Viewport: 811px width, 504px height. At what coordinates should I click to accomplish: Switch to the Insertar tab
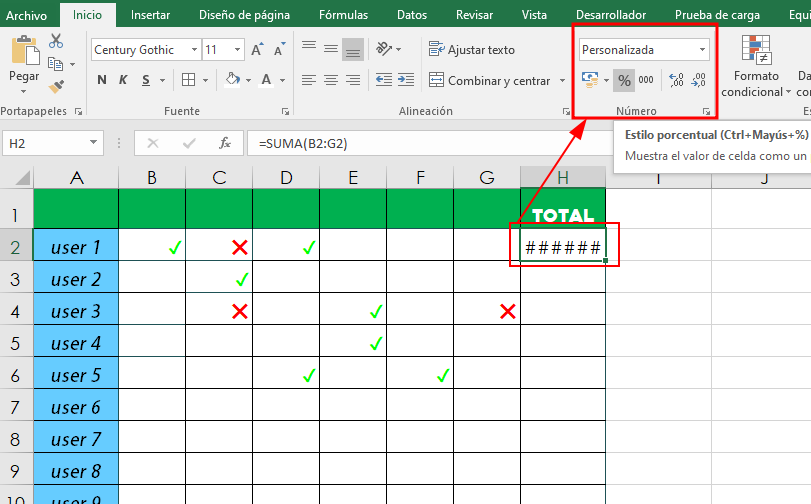[x=150, y=15]
